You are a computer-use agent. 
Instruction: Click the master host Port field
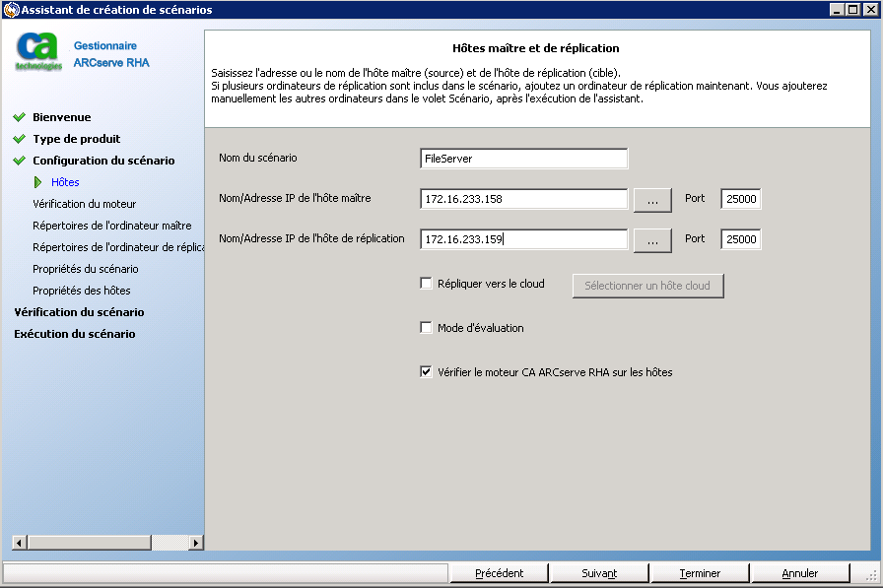(740, 200)
